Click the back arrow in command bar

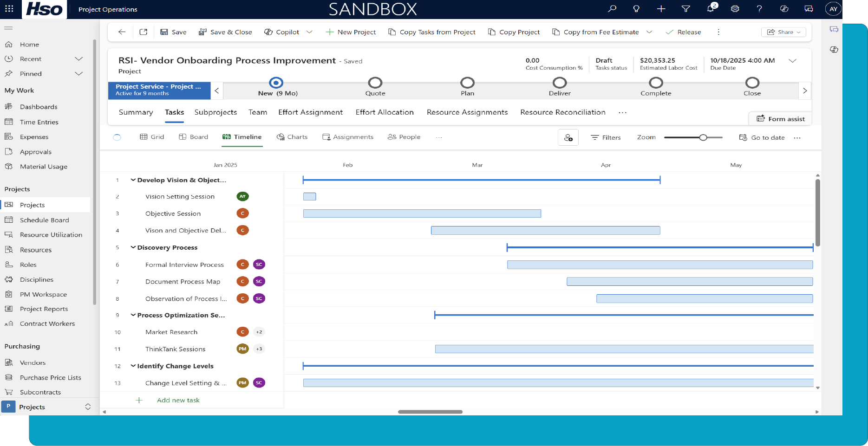coord(122,32)
